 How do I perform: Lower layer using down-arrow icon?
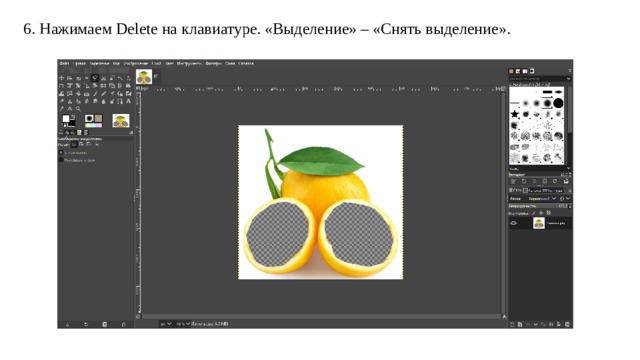coord(536,324)
